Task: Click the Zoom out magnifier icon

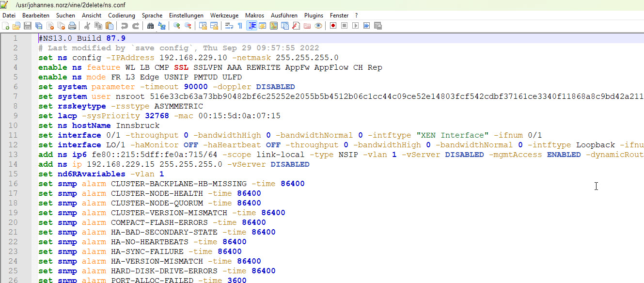Action: [x=188, y=26]
